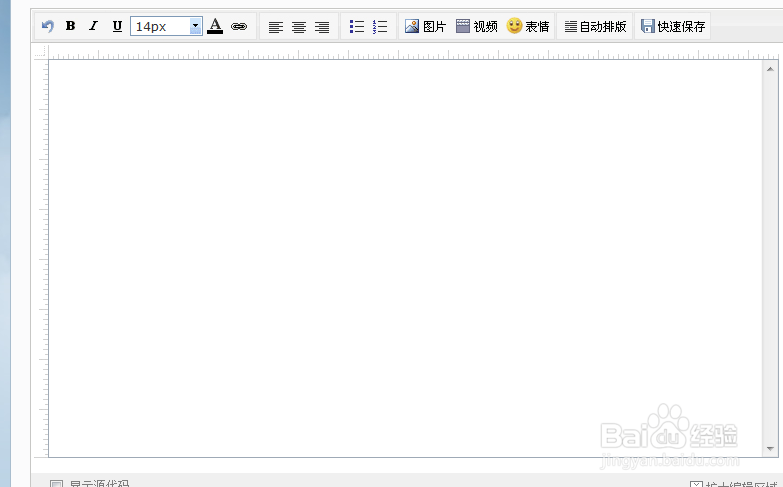Viewport: 783px width, 487px height.
Task: Toggle italic formatting
Action: pyautogui.click(x=93, y=26)
